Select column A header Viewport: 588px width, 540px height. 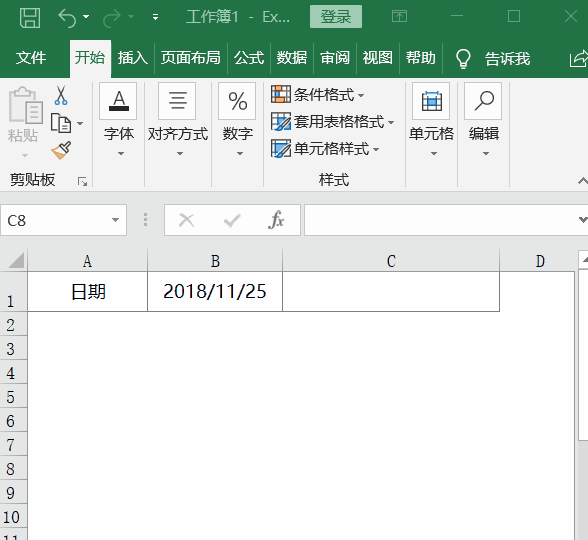(x=87, y=261)
